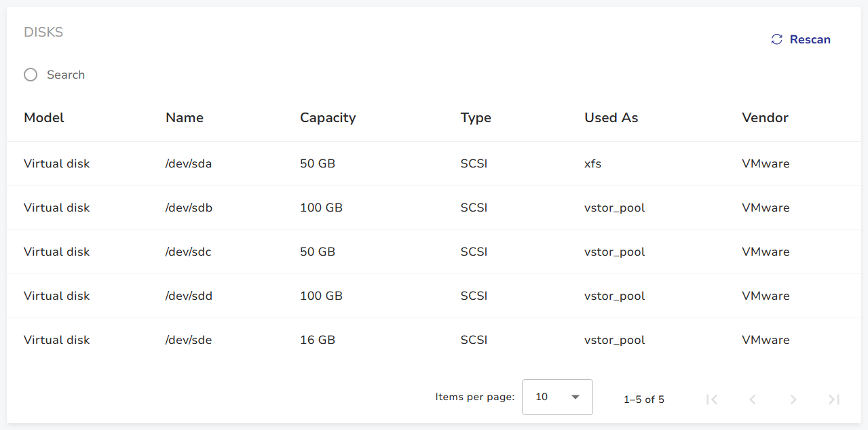
Task: Click the 16 GB /dev/sde row
Action: 189,340
